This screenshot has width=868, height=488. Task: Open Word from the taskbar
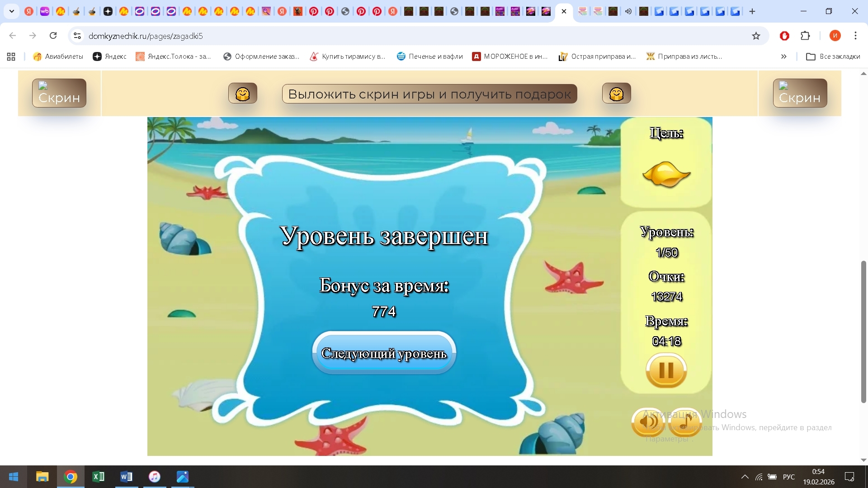[x=127, y=477]
